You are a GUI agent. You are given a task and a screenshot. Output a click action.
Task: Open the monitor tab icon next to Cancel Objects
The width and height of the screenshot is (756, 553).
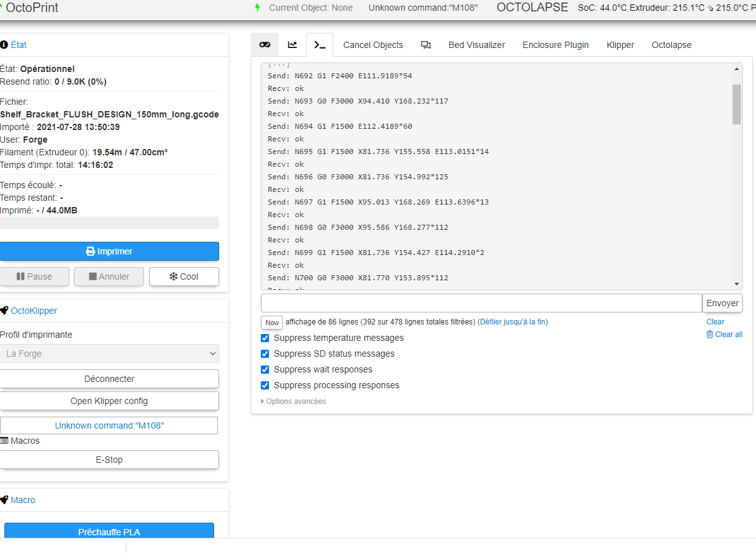coord(426,45)
